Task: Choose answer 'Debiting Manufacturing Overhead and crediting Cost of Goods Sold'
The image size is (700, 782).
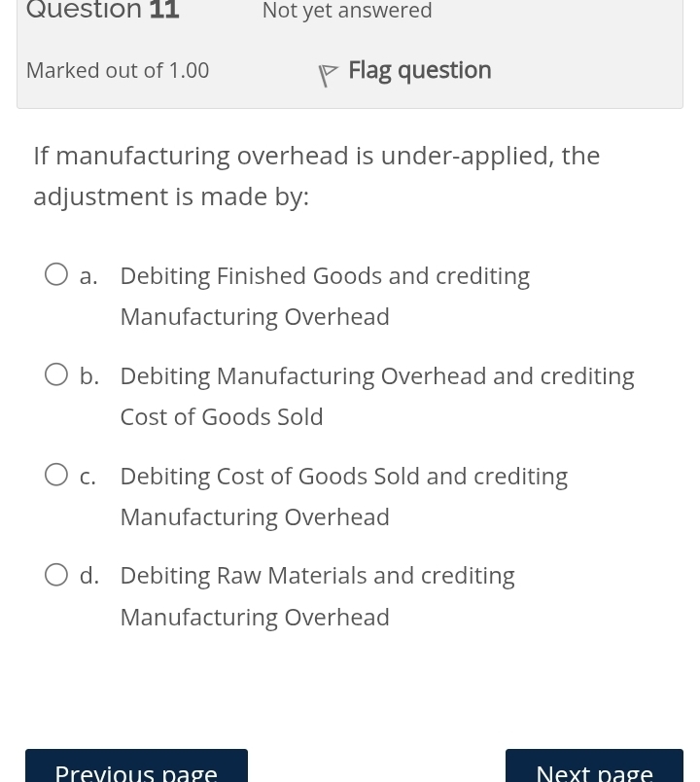Action: coord(377,395)
